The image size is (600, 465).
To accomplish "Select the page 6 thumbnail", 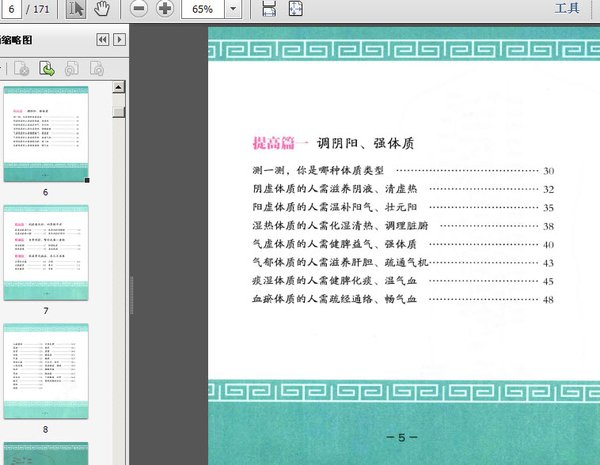I will pos(46,134).
